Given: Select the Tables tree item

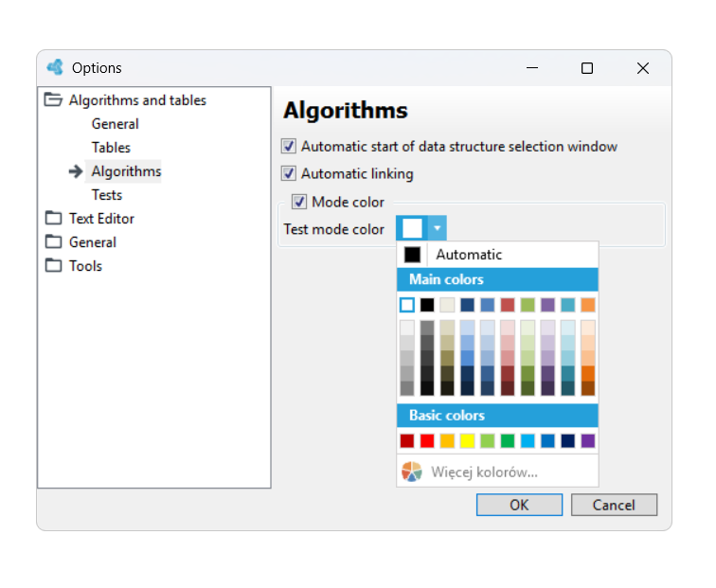Looking at the screenshot, I should tap(111, 148).
